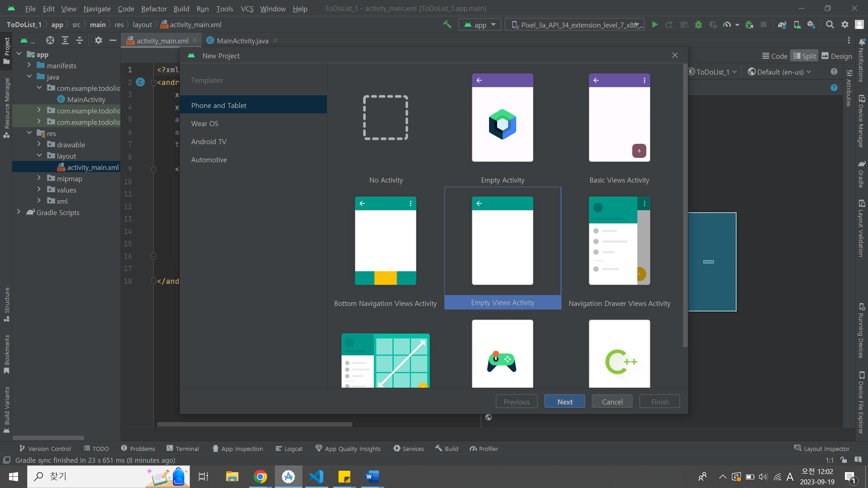This screenshot has width=868, height=488.
Task: Run the app with the green play icon
Action: click(655, 24)
